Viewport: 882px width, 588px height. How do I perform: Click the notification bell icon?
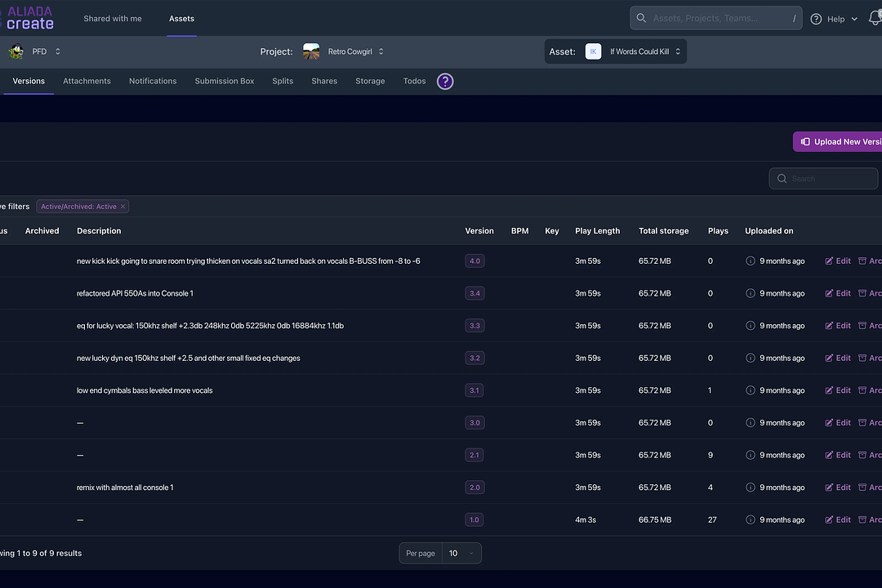(875, 19)
